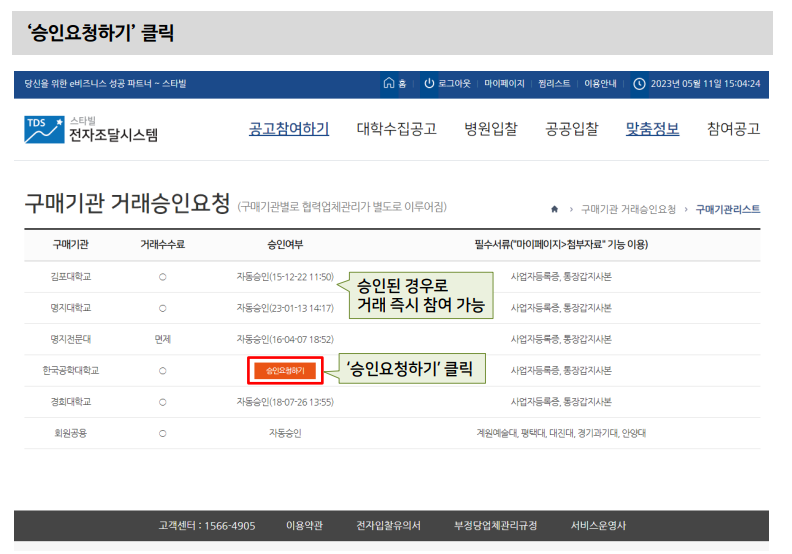Open 전자입찰유의서 in the footer
Screen dimensions: 792x554
[388, 525]
